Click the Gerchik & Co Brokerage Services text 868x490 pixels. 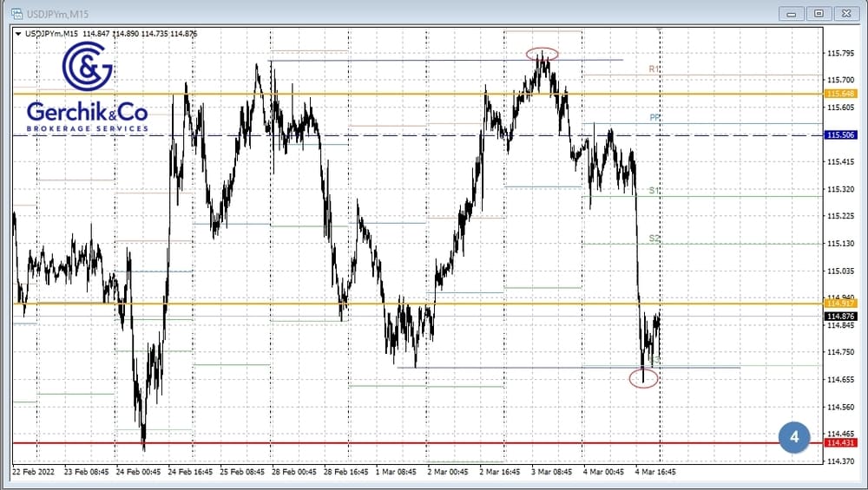(x=87, y=117)
